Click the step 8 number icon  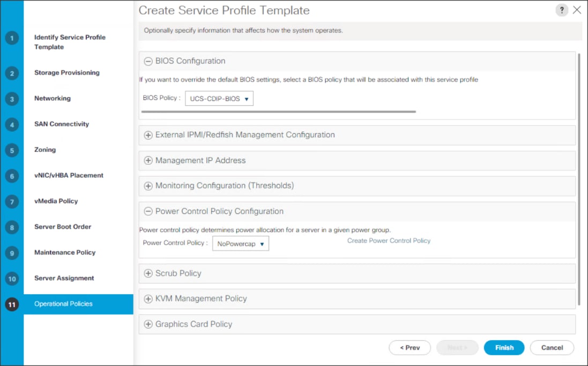coord(12,228)
